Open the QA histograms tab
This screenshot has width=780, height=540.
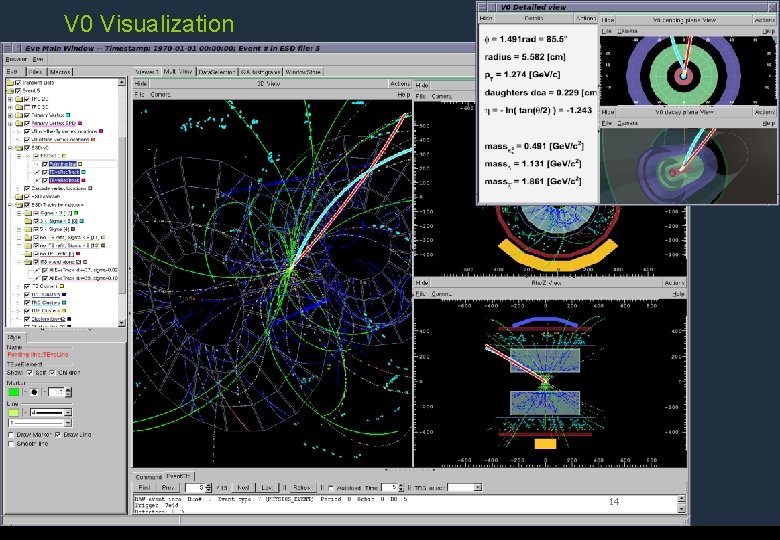(260, 72)
